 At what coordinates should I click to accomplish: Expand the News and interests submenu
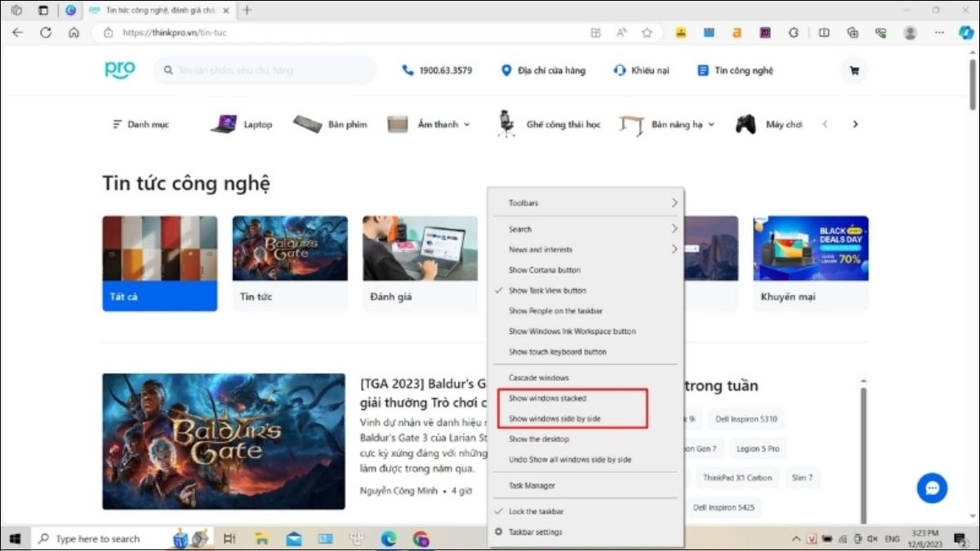tap(585, 250)
